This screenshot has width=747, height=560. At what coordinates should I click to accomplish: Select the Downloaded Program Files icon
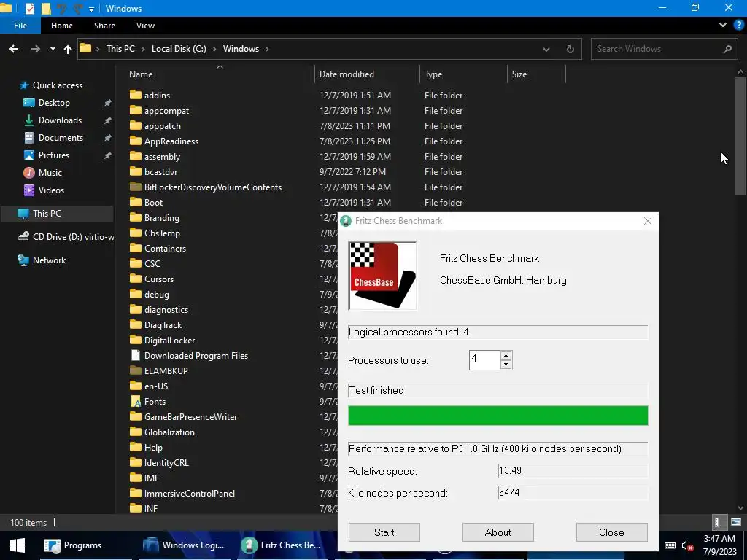point(136,355)
